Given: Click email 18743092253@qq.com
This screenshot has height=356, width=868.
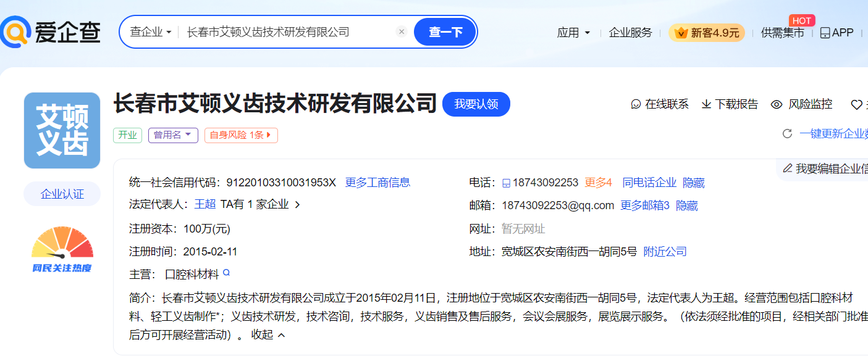Looking at the screenshot, I should coord(558,205).
